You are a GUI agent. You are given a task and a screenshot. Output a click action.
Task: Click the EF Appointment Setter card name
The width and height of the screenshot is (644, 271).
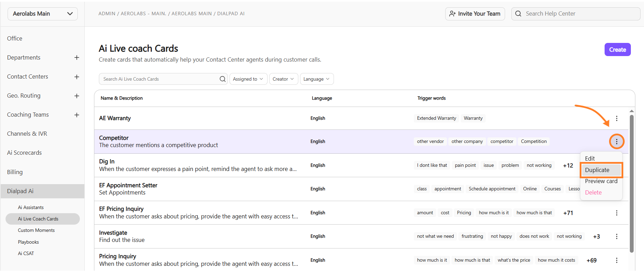[x=128, y=185]
